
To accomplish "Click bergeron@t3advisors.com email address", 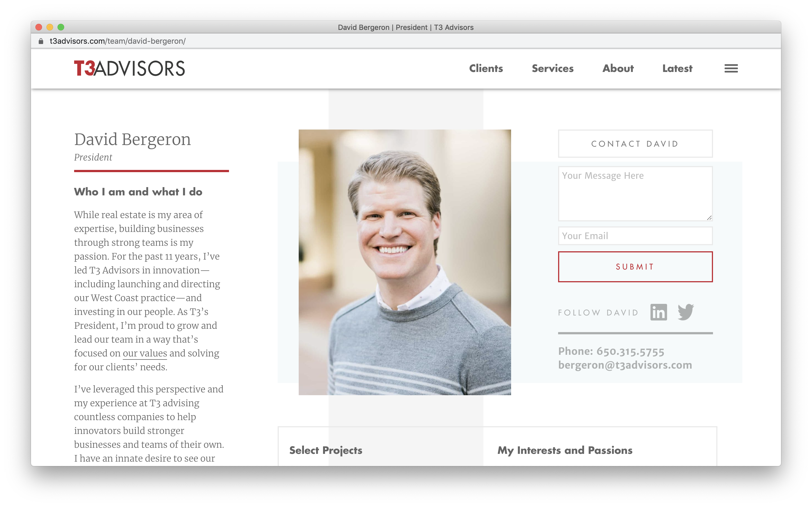I will click(x=625, y=365).
